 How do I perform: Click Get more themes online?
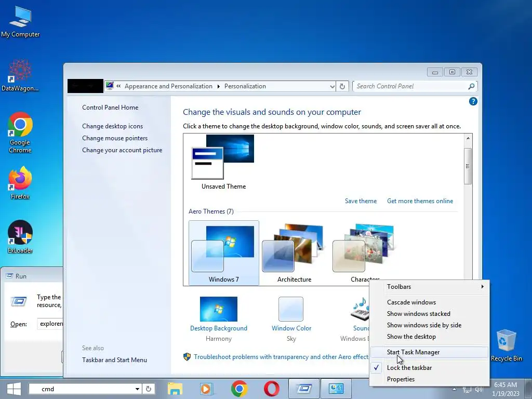coord(420,201)
